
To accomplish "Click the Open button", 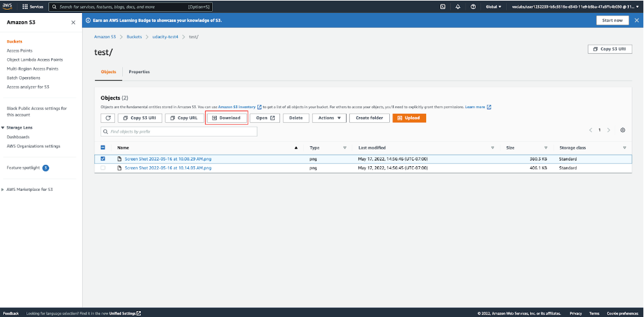I will tap(265, 118).
